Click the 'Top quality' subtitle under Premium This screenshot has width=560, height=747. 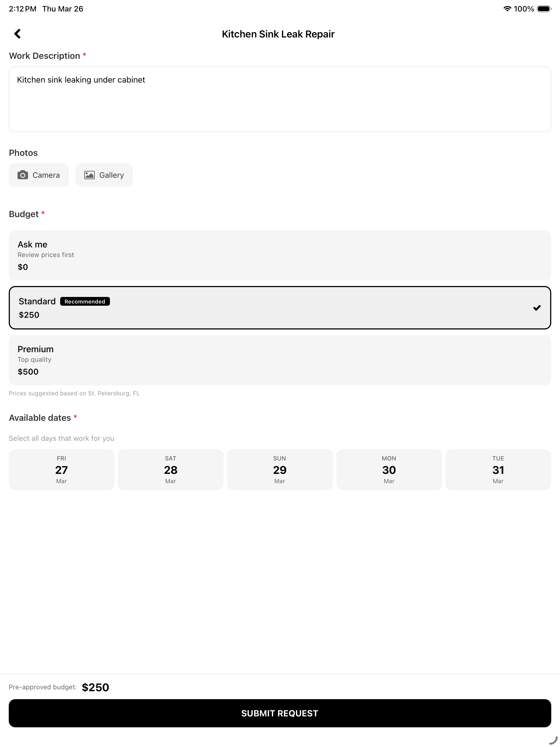pos(34,359)
